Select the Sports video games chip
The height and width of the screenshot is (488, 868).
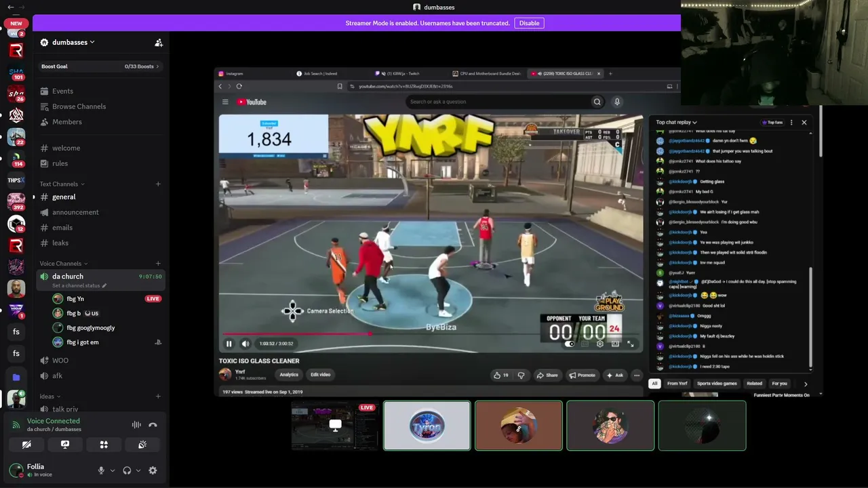[717, 384]
